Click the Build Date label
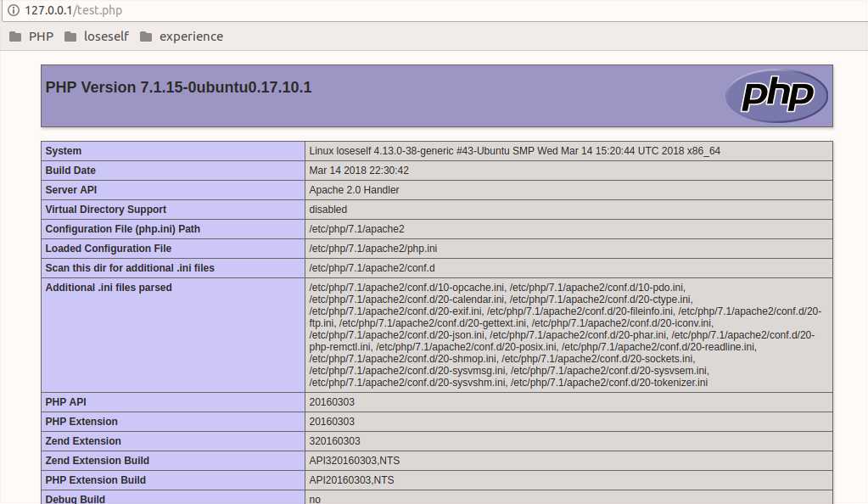 [70, 170]
